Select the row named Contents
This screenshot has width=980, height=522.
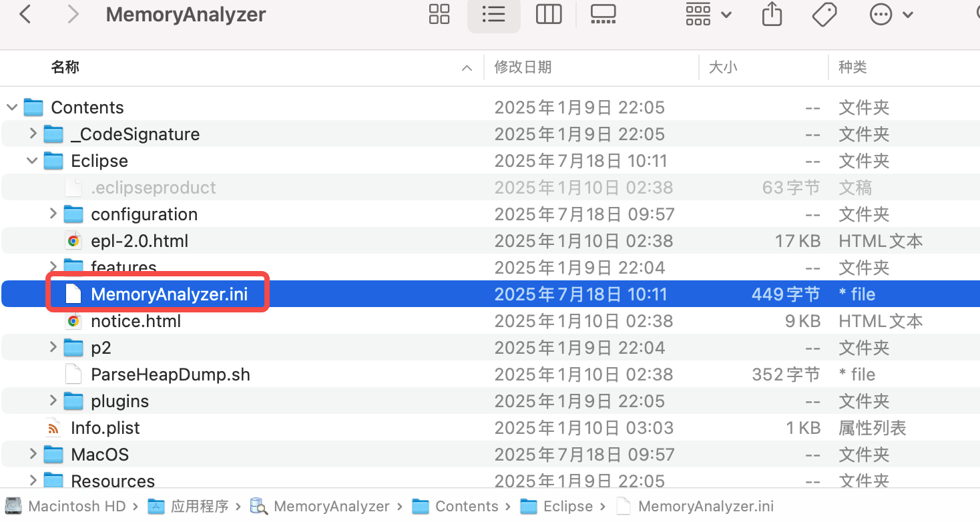pos(490,107)
